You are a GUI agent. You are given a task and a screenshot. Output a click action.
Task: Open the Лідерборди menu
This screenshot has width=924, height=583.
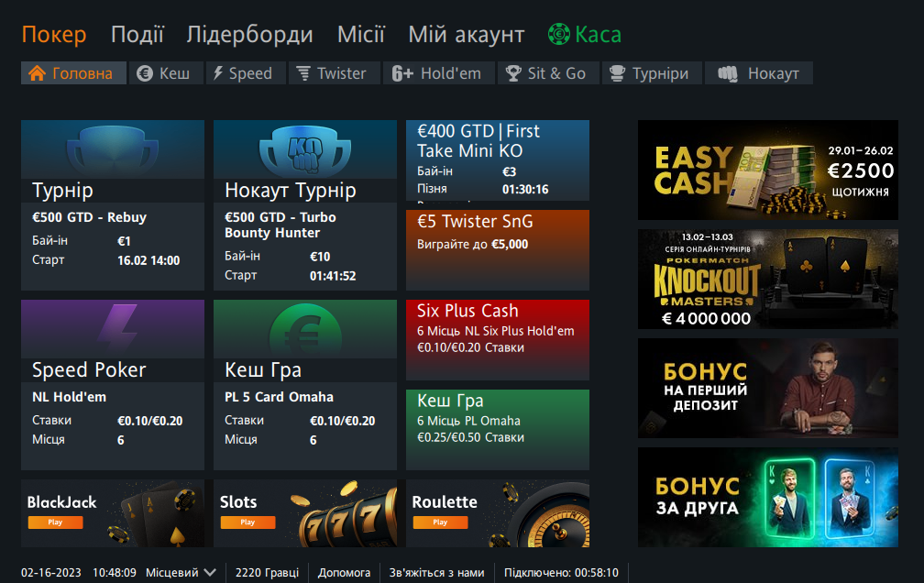[249, 35]
